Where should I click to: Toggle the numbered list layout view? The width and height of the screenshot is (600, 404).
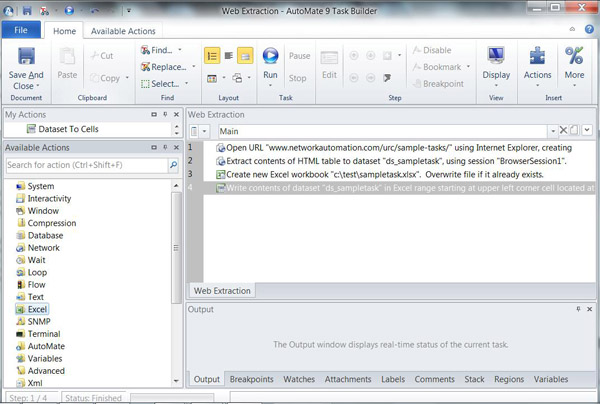coord(212,56)
